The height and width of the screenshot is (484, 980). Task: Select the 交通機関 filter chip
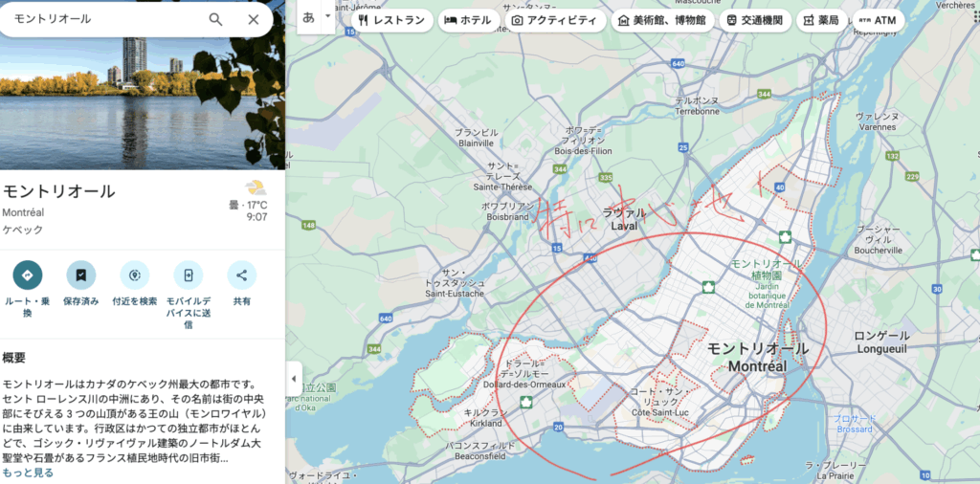754,20
